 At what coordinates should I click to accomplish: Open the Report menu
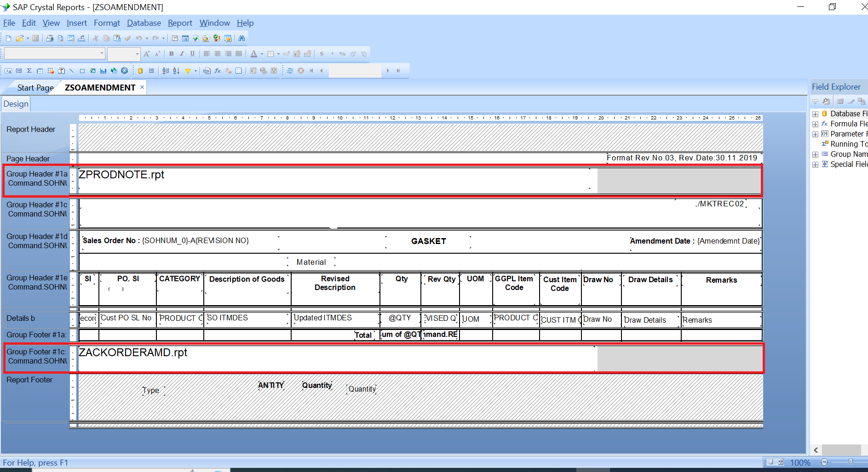[x=180, y=23]
